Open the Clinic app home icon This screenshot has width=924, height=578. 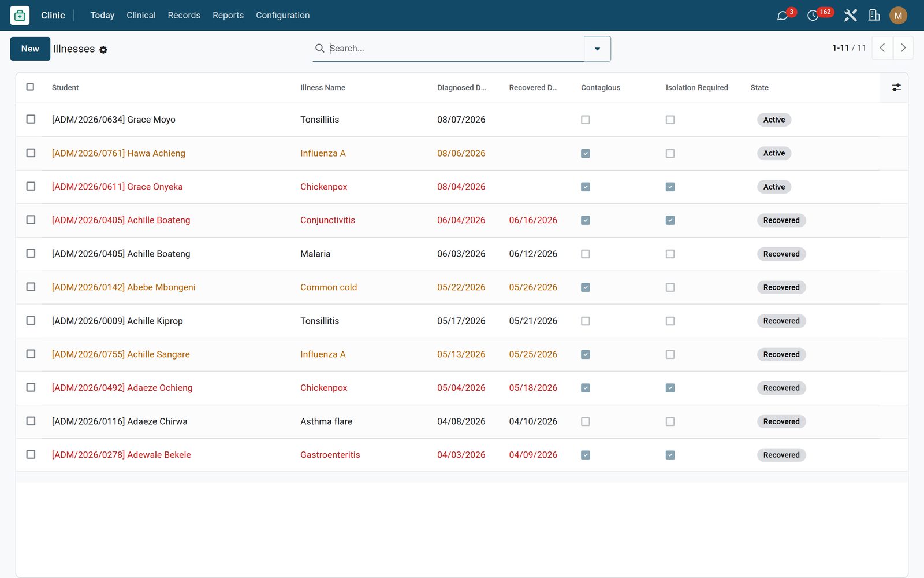point(20,16)
